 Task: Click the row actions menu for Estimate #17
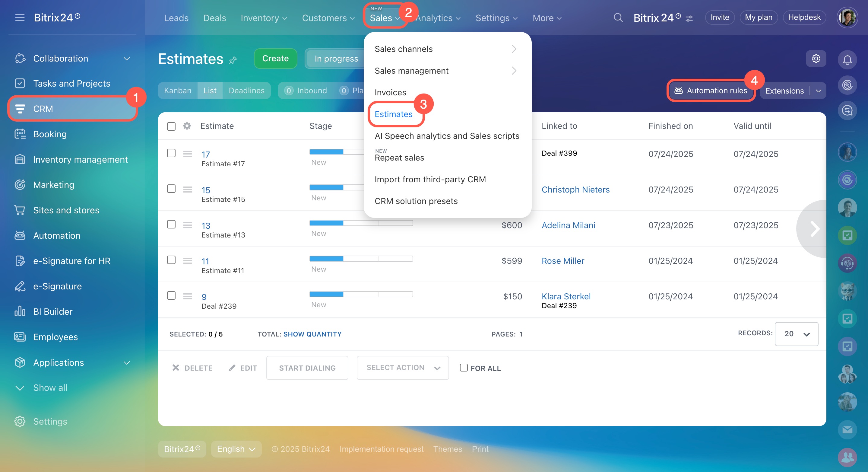click(187, 154)
